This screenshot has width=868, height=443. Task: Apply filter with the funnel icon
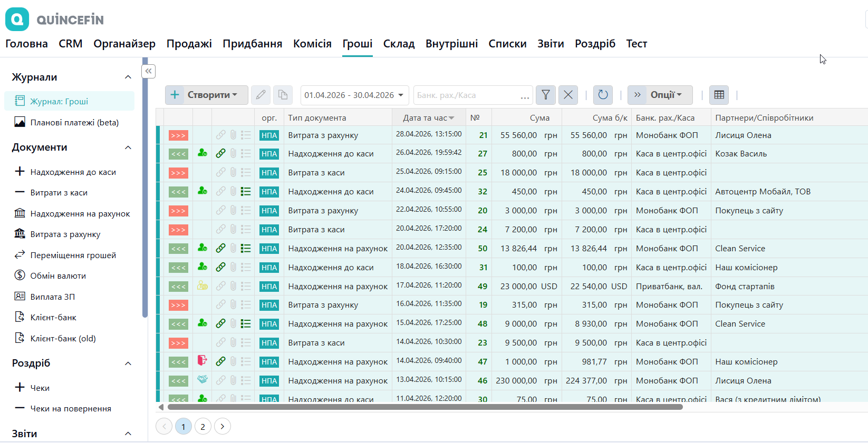(546, 95)
